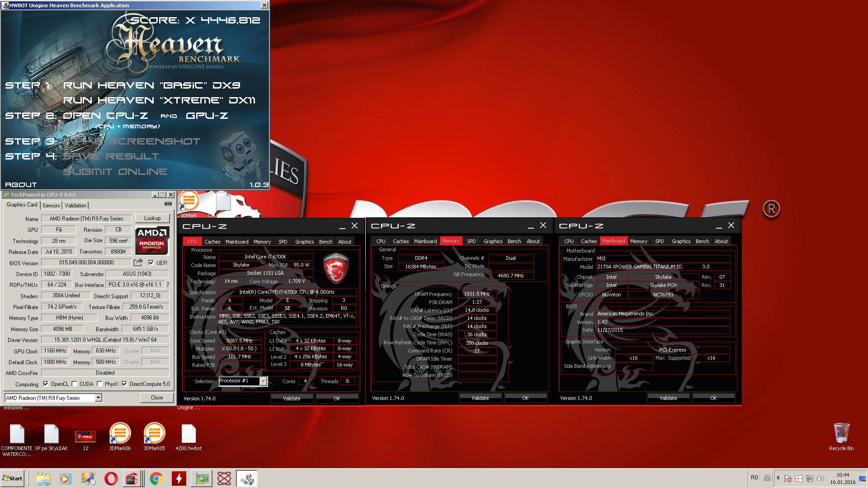Toggle the CUDA computing checkbox
The height and width of the screenshot is (488, 868).
point(74,384)
